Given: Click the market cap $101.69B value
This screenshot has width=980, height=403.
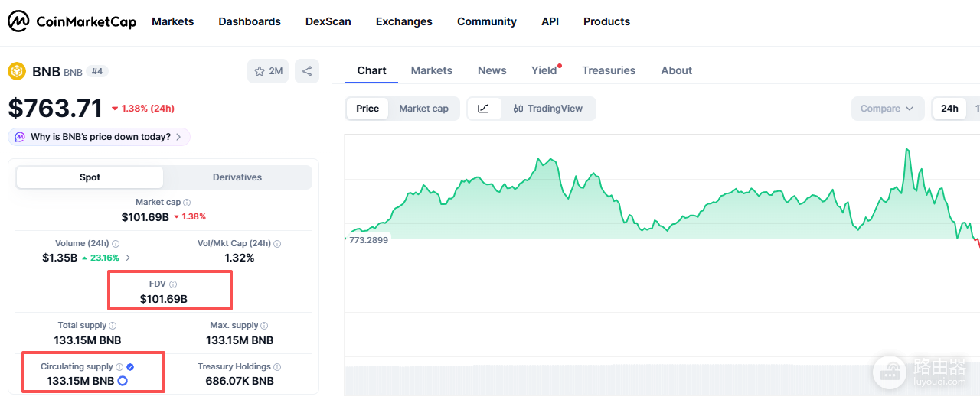Looking at the screenshot, I should (145, 217).
